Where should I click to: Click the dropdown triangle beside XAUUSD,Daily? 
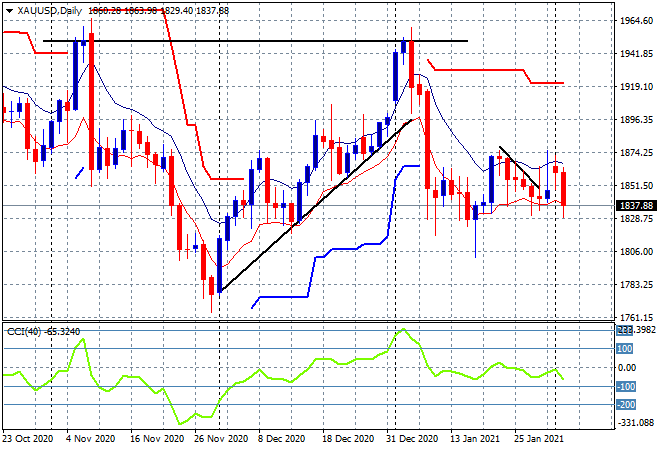coord(9,11)
